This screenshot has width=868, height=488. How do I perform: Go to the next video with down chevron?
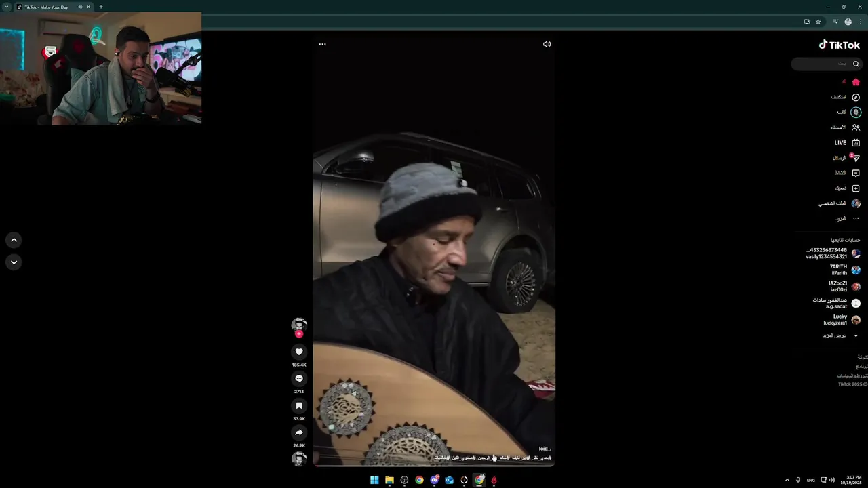(14, 262)
